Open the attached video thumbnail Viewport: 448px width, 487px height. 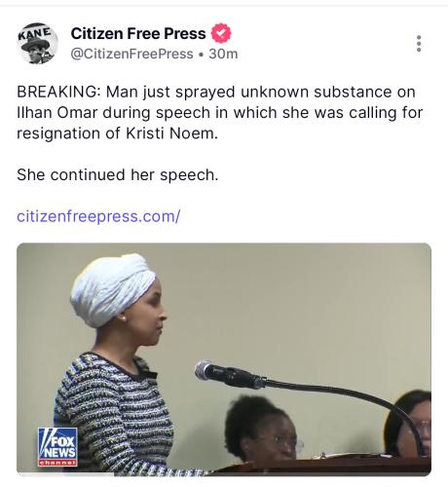point(224,359)
